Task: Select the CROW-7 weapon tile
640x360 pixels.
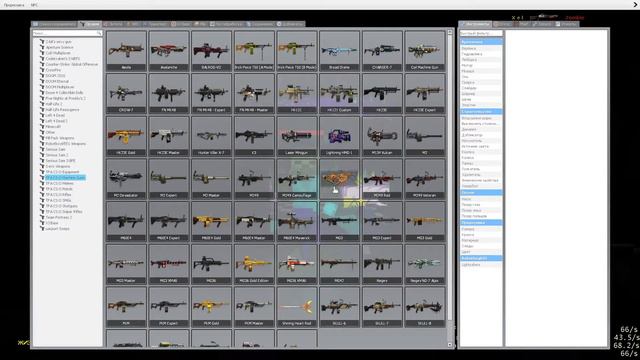Action: tap(126, 93)
